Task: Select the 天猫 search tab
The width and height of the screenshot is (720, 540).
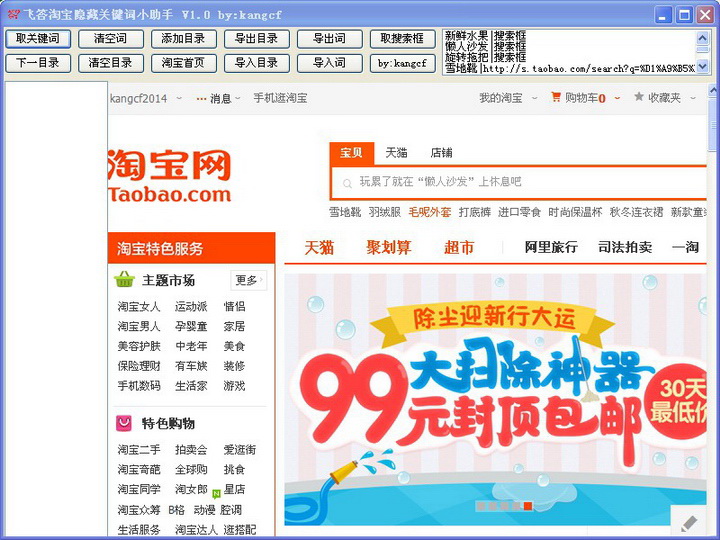Action: pos(396,152)
